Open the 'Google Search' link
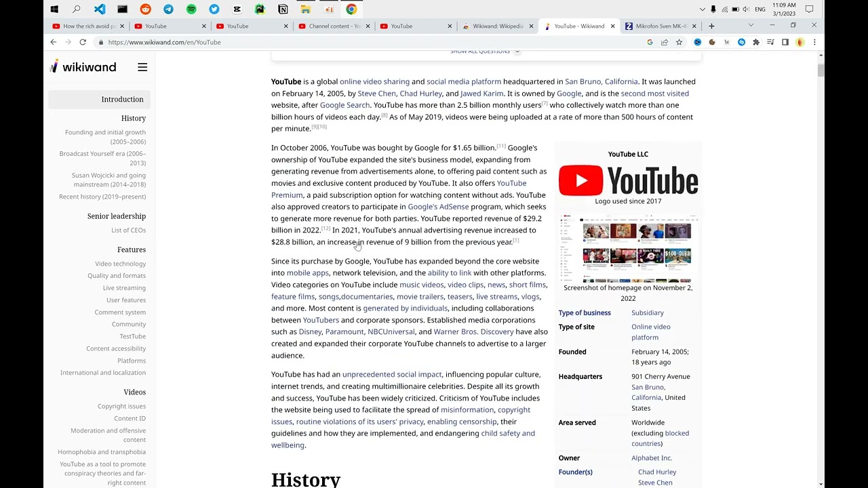Screen dimensions: 868x488 coord(344,105)
